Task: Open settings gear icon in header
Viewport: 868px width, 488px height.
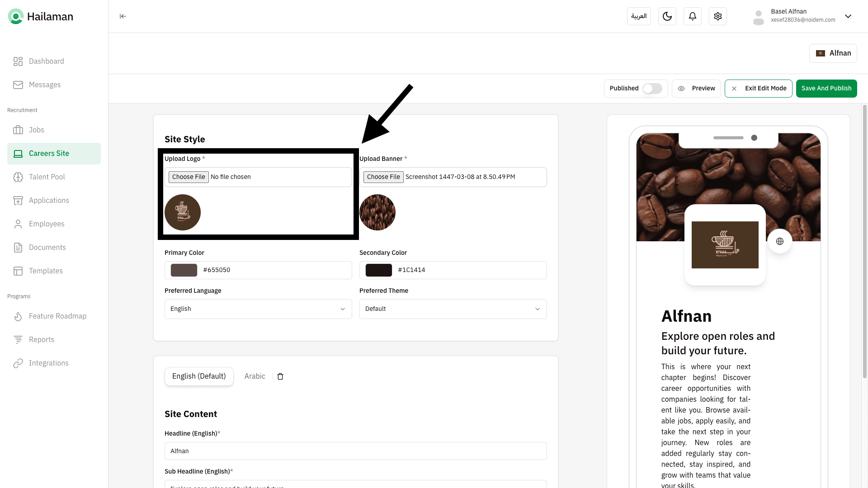Action: coord(717,16)
